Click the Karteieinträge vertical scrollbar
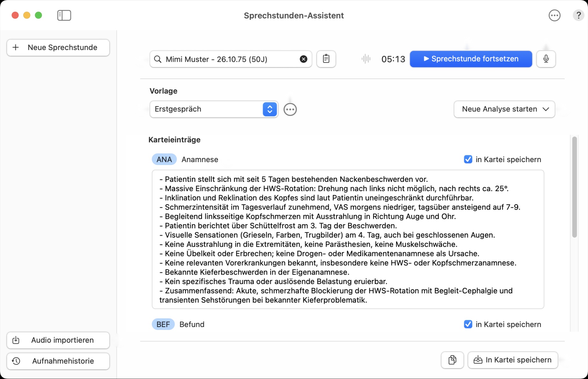 pos(574,187)
